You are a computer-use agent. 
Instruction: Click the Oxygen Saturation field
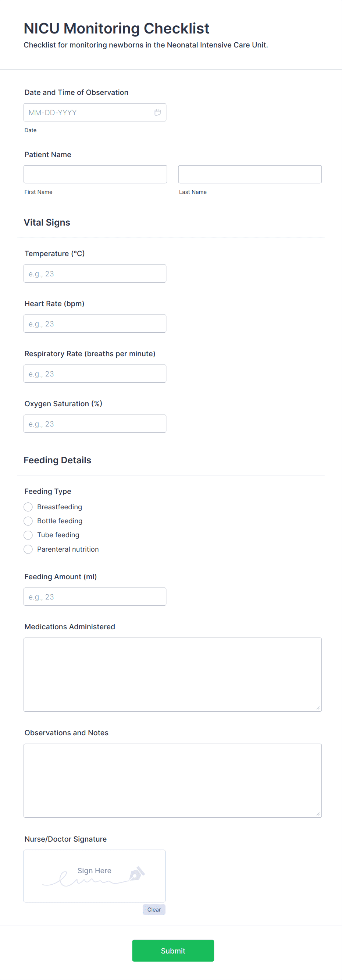[x=95, y=424]
